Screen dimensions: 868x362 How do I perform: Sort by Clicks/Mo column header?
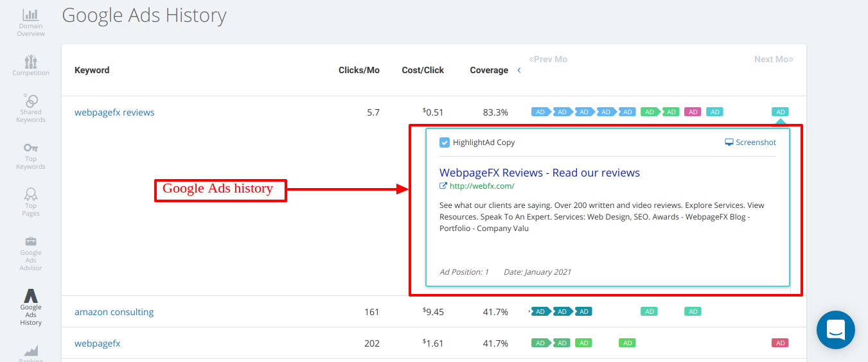coord(359,70)
